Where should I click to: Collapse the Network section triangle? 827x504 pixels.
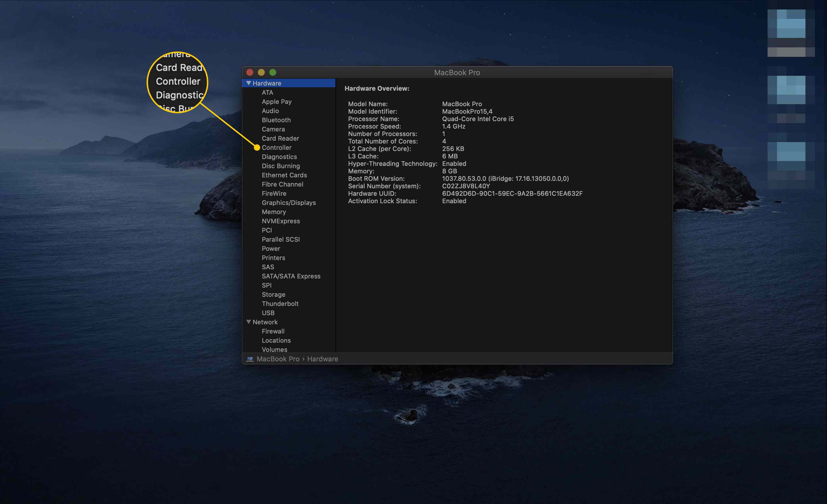click(x=248, y=322)
